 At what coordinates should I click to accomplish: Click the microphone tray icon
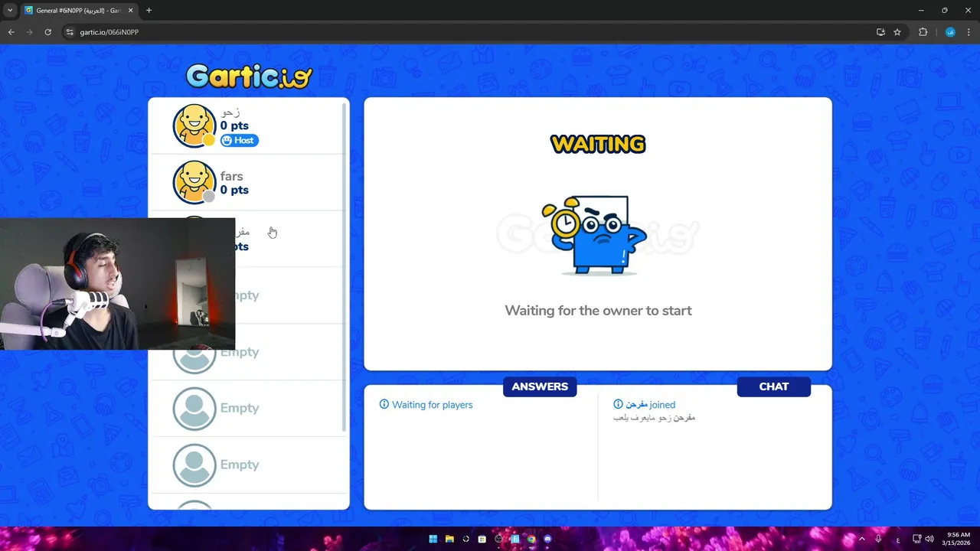coord(878,539)
